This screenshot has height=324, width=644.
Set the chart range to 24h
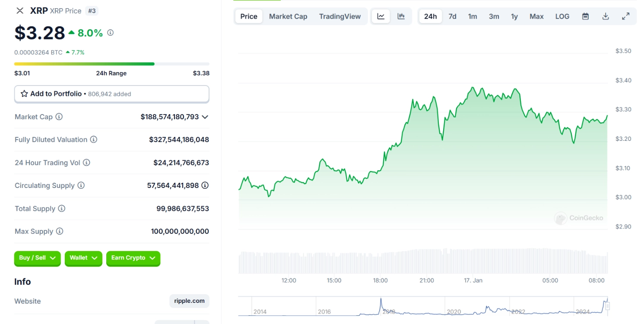pos(430,16)
